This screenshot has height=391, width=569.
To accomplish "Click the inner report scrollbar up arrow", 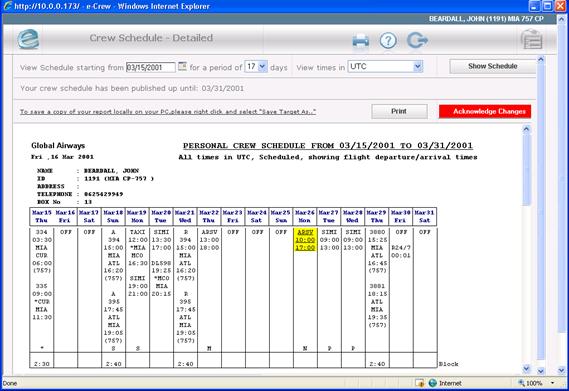I will click(526, 129).
